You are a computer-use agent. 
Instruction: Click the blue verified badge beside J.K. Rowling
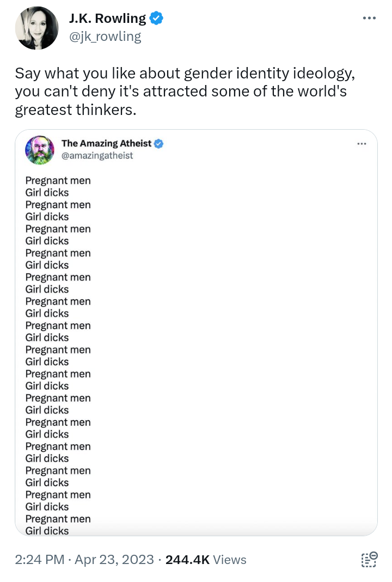157,19
